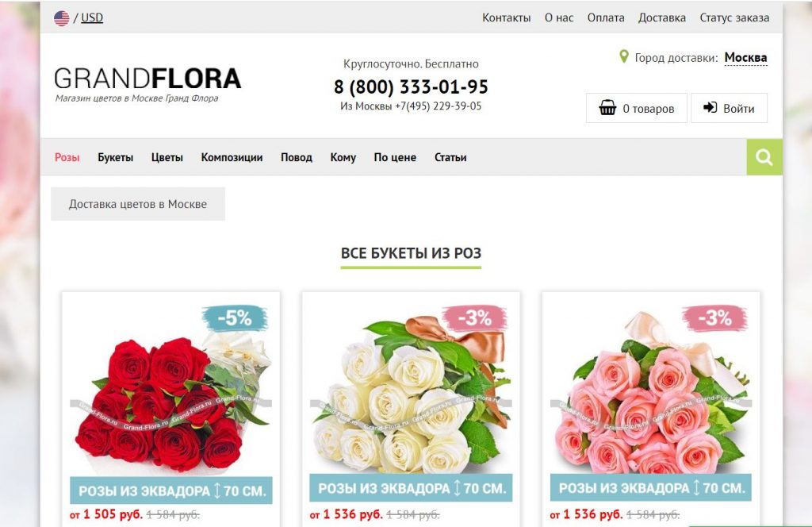812x527 pixels.
Task: Click the green magnifier search icon
Action: click(764, 157)
